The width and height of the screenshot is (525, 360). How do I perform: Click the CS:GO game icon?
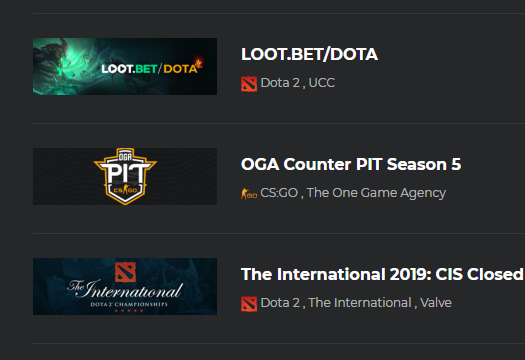pyautogui.click(x=249, y=194)
